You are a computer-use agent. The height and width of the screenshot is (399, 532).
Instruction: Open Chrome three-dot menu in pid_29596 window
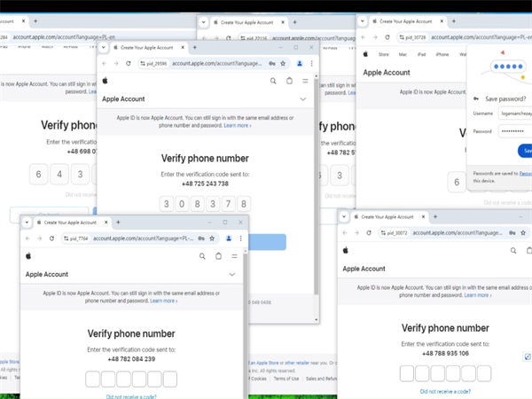[311, 64]
